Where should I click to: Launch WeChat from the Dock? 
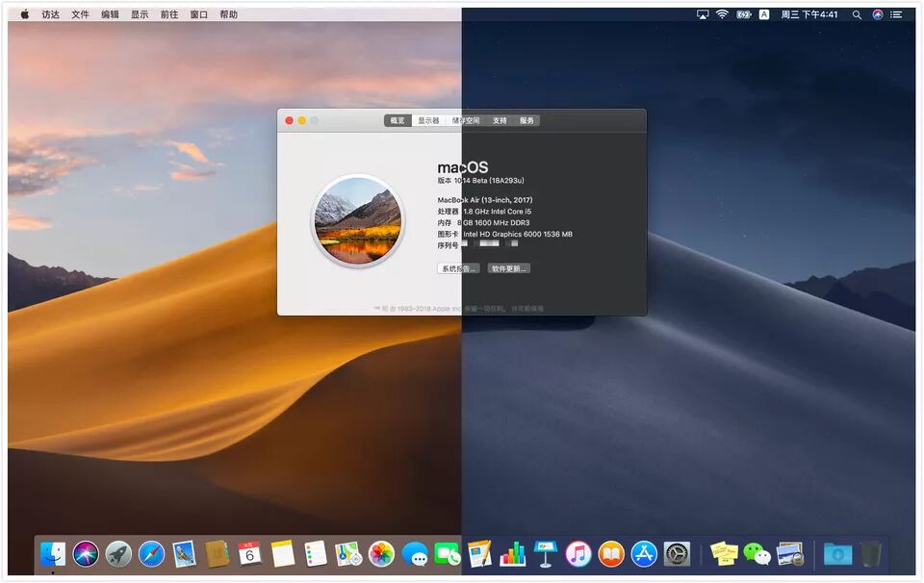pyautogui.click(x=757, y=554)
